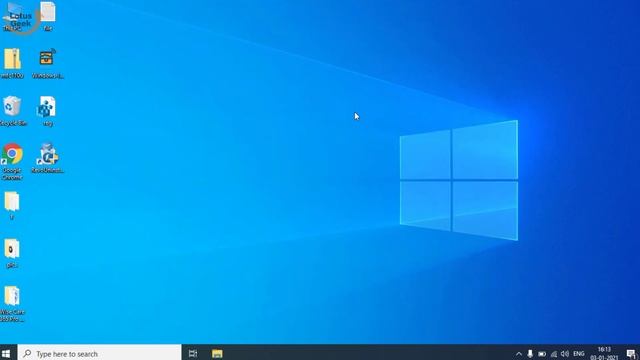Image resolution: width=640 pixels, height=360 pixels.
Task: Switch input language via ENG indicator
Action: tap(578, 354)
